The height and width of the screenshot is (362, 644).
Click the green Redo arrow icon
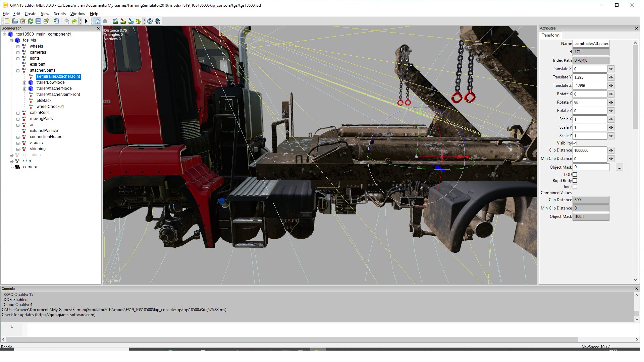tap(74, 21)
